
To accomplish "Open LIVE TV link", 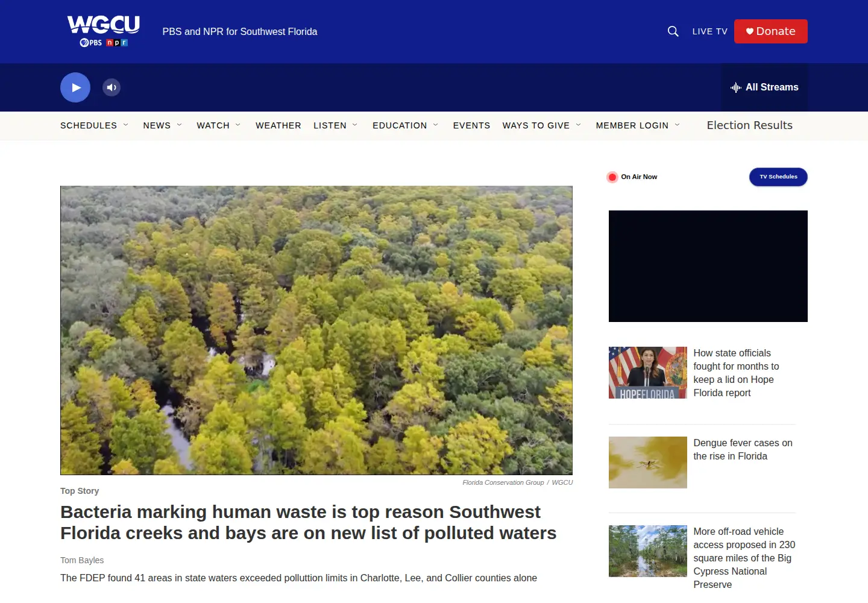I will pos(709,31).
